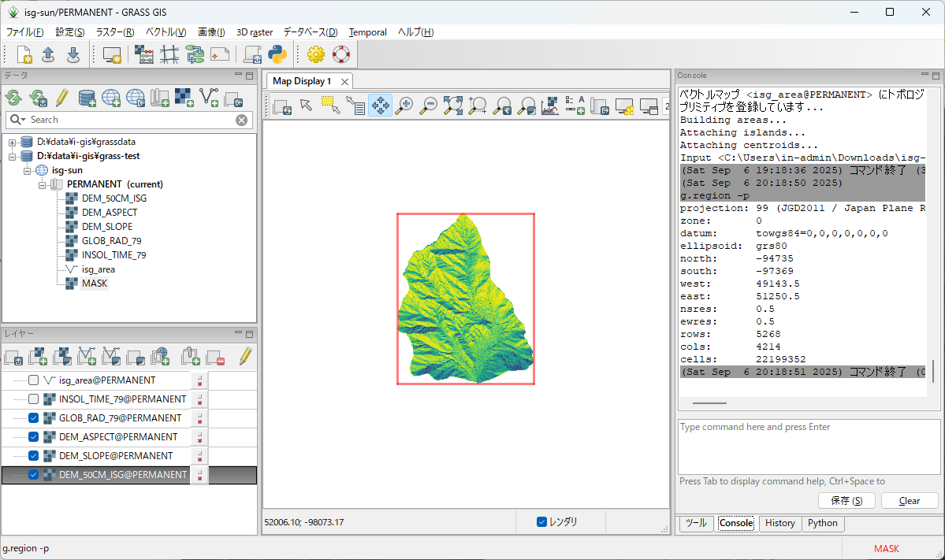Image resolution: width=945 pixels, height=560 pixels.
Task: Create new project globe-plus icon
Action: click(x=111, y=98)
